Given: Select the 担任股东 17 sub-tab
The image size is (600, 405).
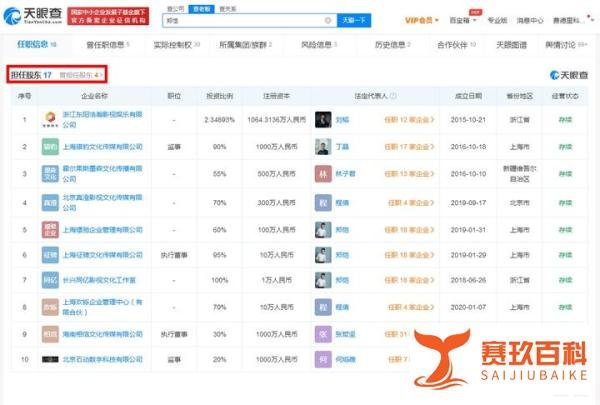Looking at the screenshot, I should pos(31,75).
